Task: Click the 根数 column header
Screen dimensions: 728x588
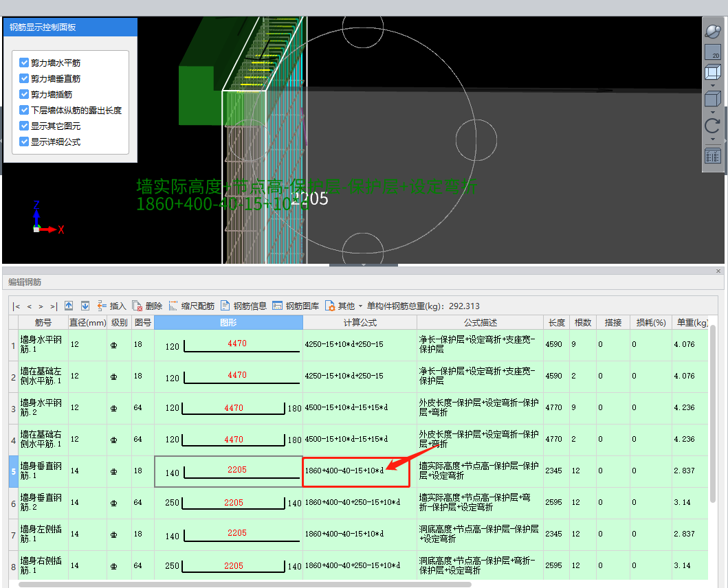Action: [x=583, y=323]
